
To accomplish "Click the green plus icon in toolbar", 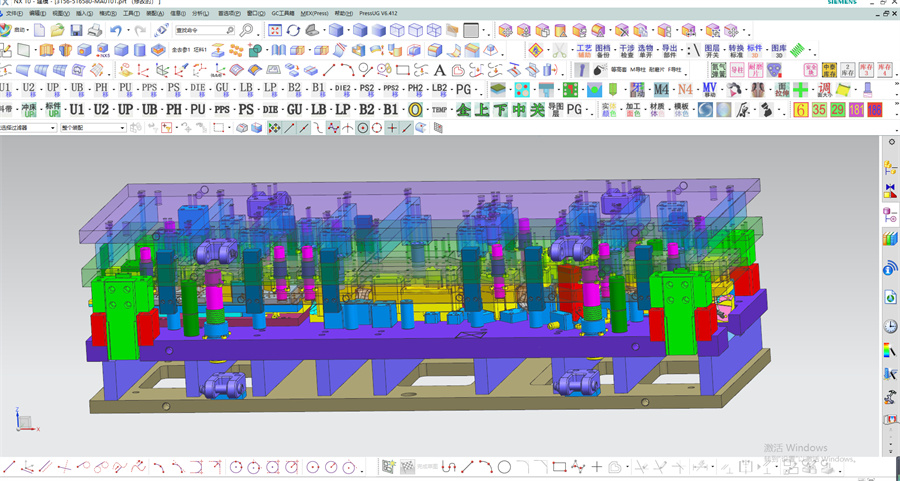I will click(x=800, y=90).
